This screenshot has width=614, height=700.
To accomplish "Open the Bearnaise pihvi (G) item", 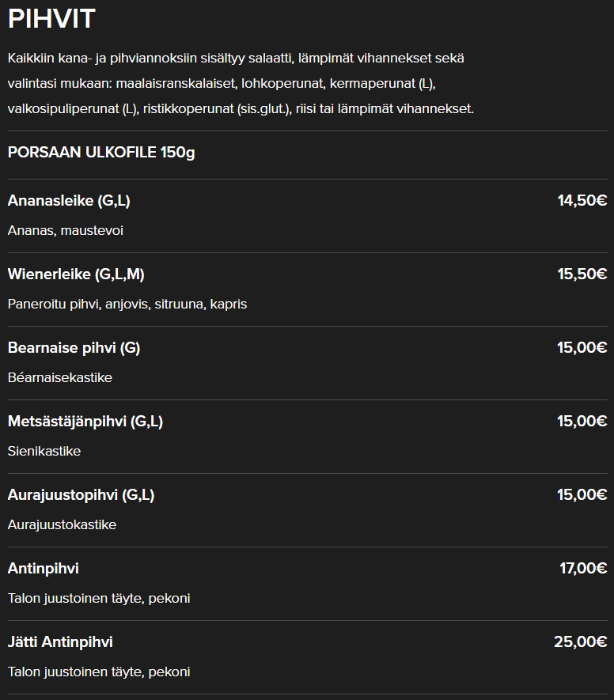I will (x=74, y=348).
